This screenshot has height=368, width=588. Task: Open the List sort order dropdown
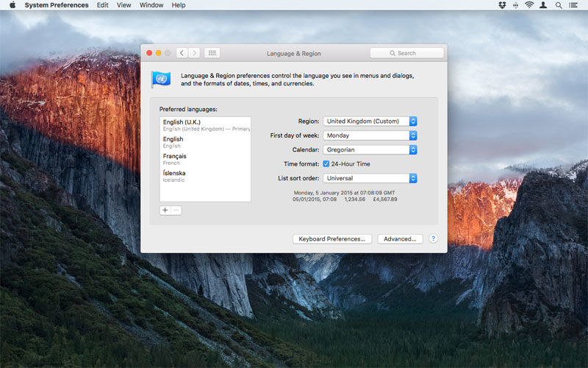(x=370, y=178)
